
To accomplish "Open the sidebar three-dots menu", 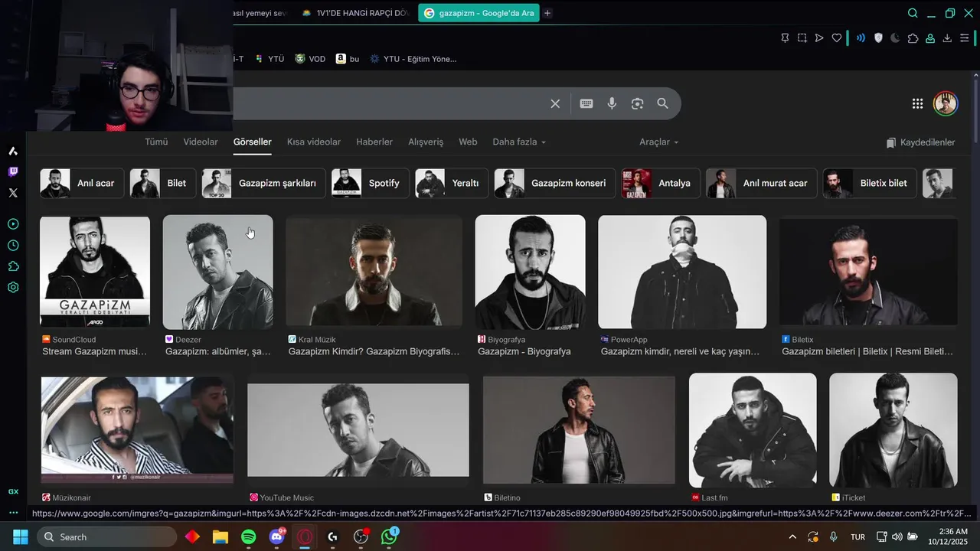I will point(13,513).
